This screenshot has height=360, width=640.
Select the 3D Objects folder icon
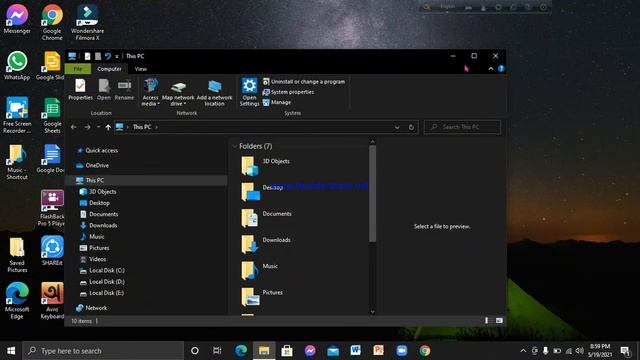pos(249,166)
